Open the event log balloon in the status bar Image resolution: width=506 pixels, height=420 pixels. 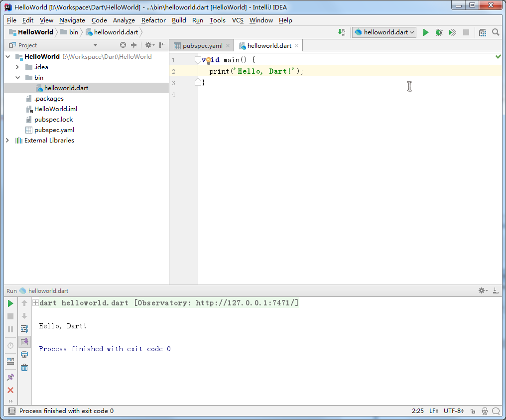point(496,411)
